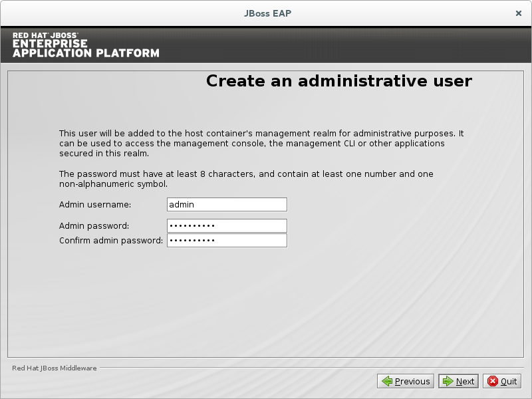
Task: Select the Admin password field
Action: (227, 225)
